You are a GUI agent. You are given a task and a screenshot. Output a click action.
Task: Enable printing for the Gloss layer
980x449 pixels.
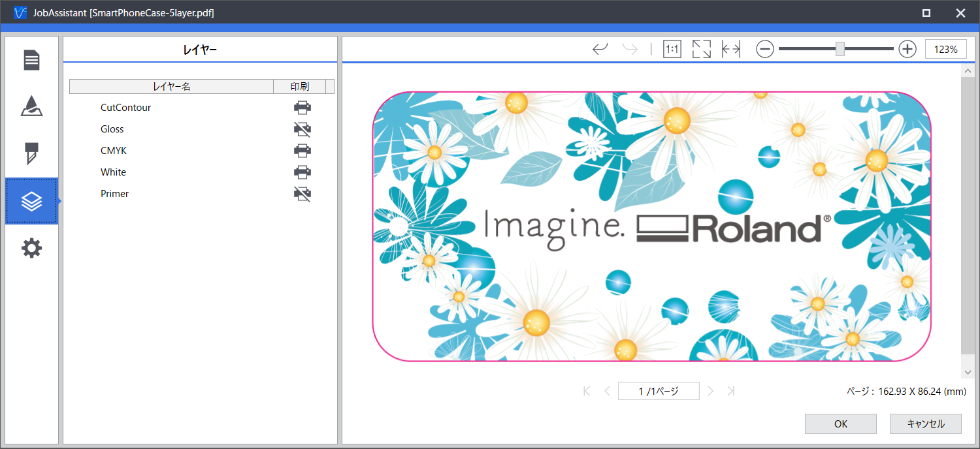pos(302,129)
